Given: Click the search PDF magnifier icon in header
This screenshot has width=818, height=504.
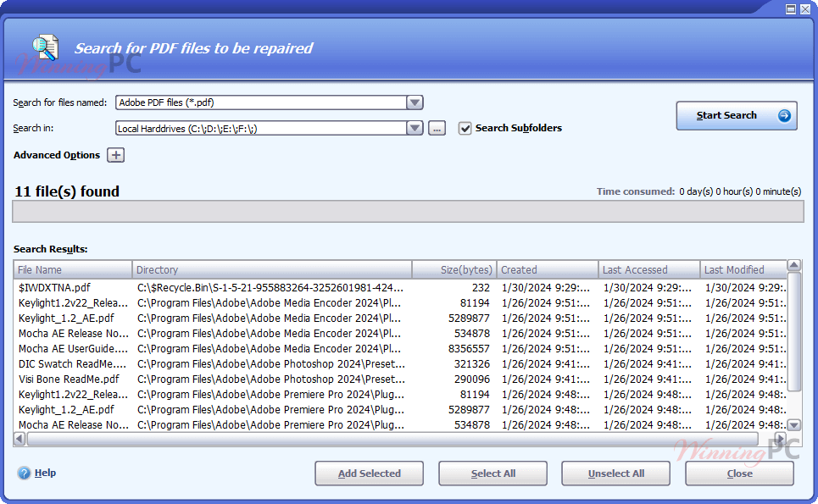Looking at the screenshot, I should pos(46,47).
